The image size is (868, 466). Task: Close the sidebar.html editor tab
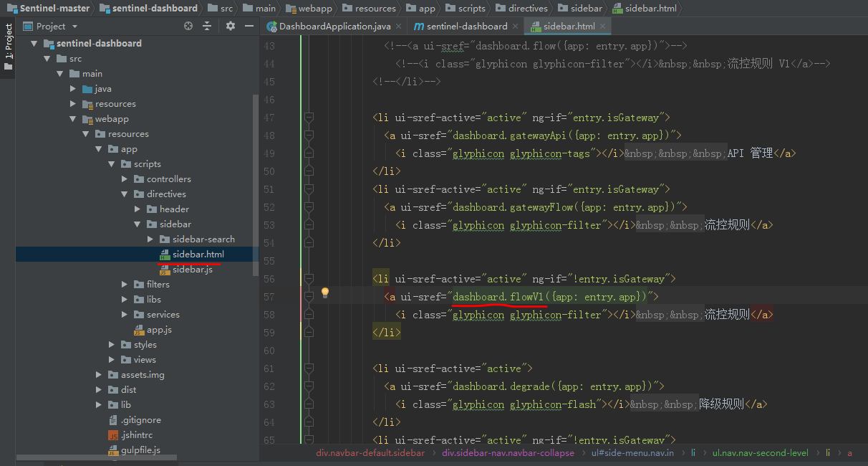(x=603, y=27)
